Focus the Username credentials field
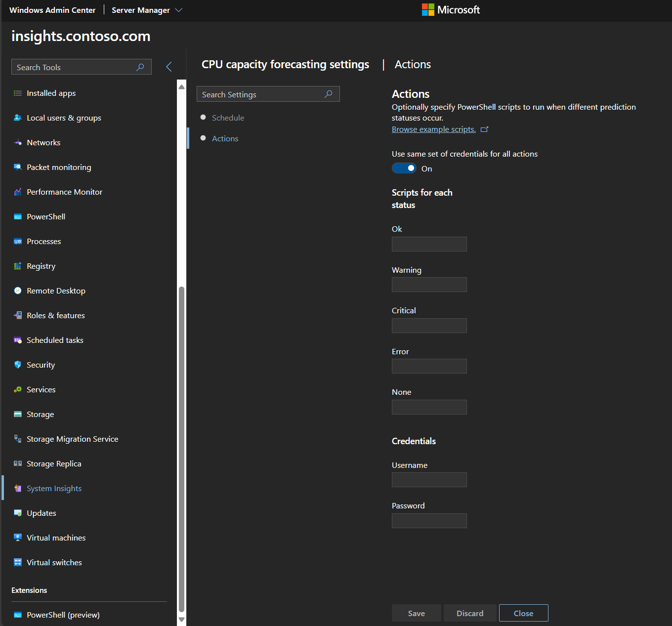 [429, 480]
